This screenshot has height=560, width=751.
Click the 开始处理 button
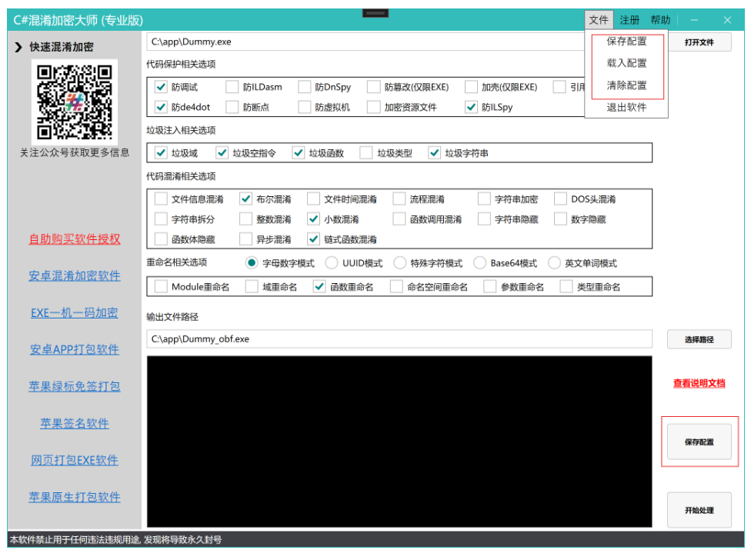(699, 510)
